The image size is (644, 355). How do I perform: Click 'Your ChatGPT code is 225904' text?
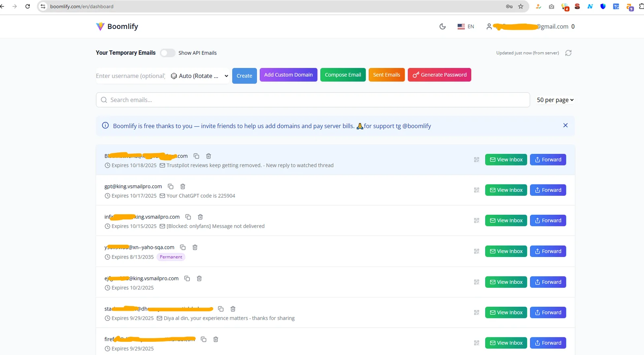(x=201, y=196)
